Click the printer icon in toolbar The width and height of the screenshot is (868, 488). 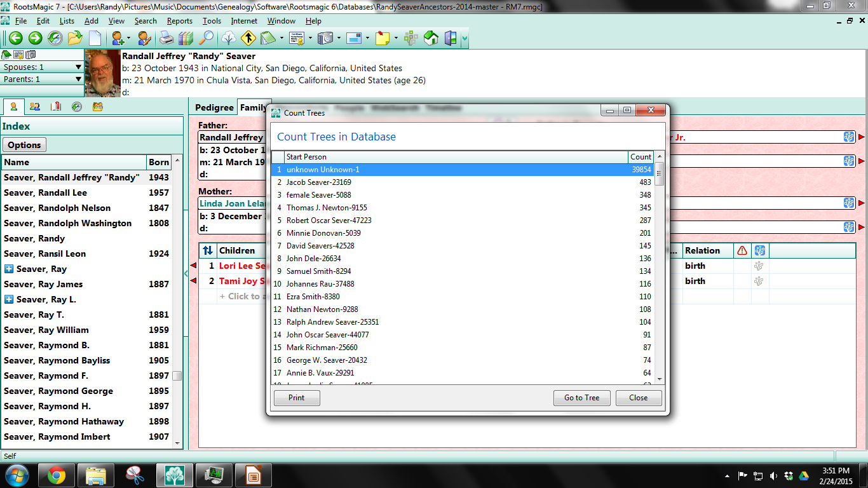click(x=166, y=38)
